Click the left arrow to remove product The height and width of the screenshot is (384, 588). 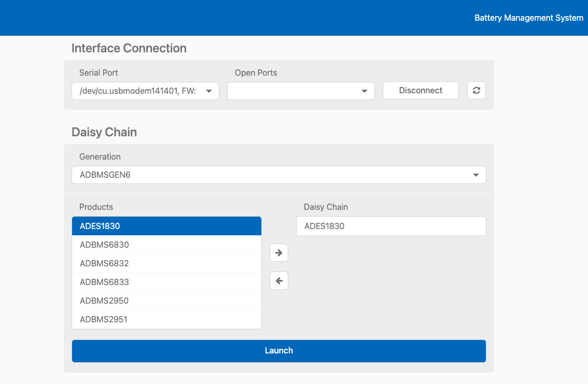(278, 280)
